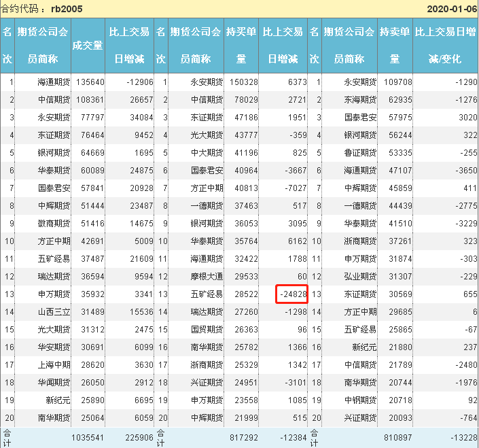The width and height of the screenshot is (479, 448).
Task: Select short position value 30569
Action: [x=400, y=294]
